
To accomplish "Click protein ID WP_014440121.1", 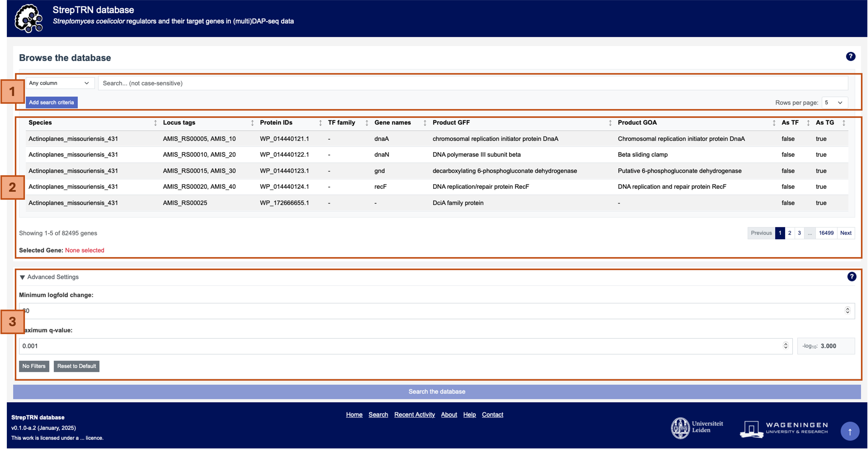I will (x=284, y=139).
